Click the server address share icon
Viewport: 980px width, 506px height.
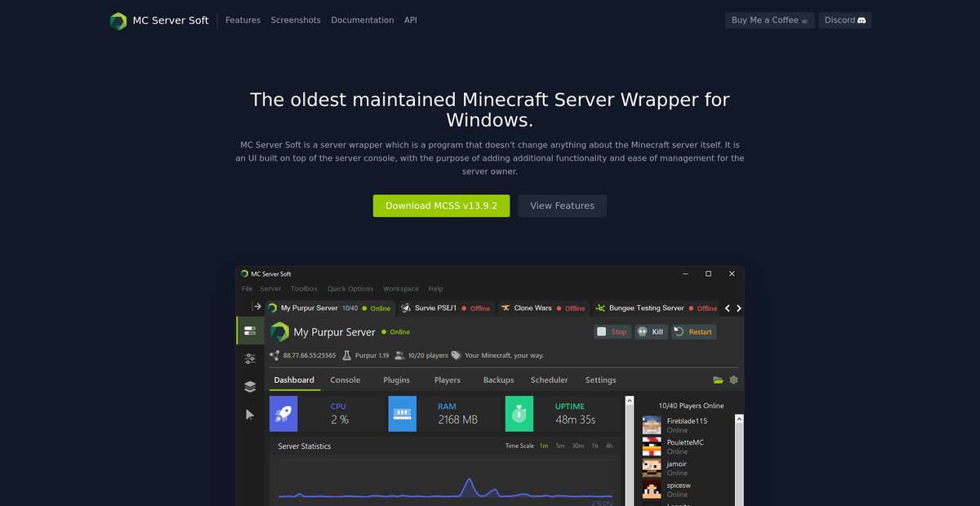coord(275,356)
